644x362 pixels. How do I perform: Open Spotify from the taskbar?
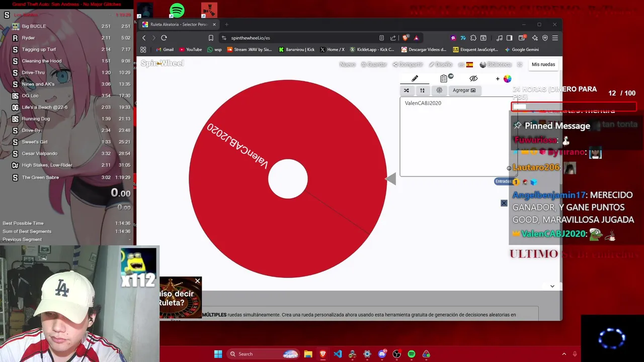tap(412, 354)
